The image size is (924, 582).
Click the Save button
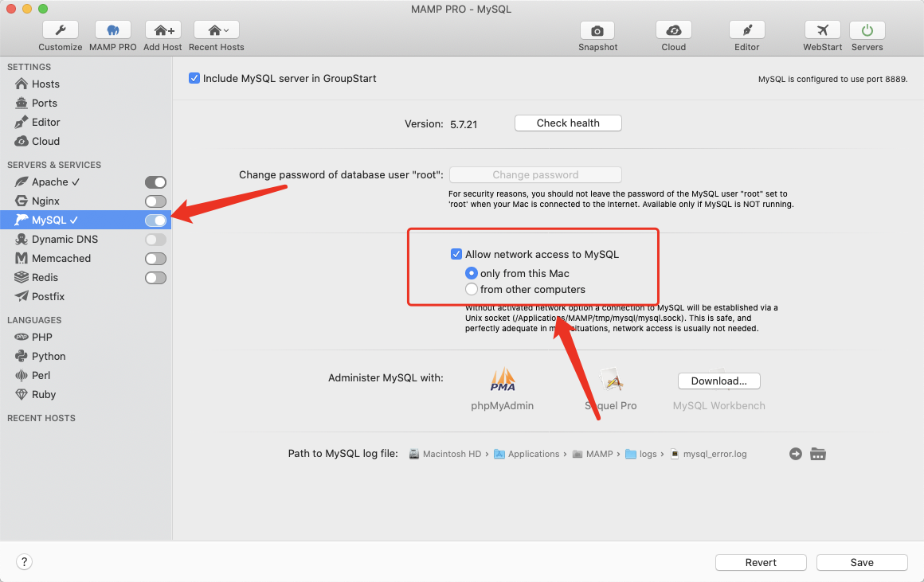click(x=862, y=563)
